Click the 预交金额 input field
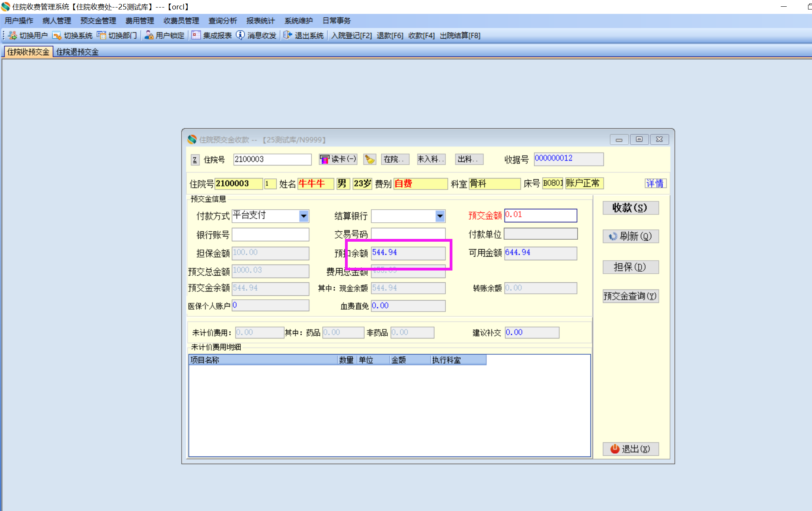 tap(540, 215)
